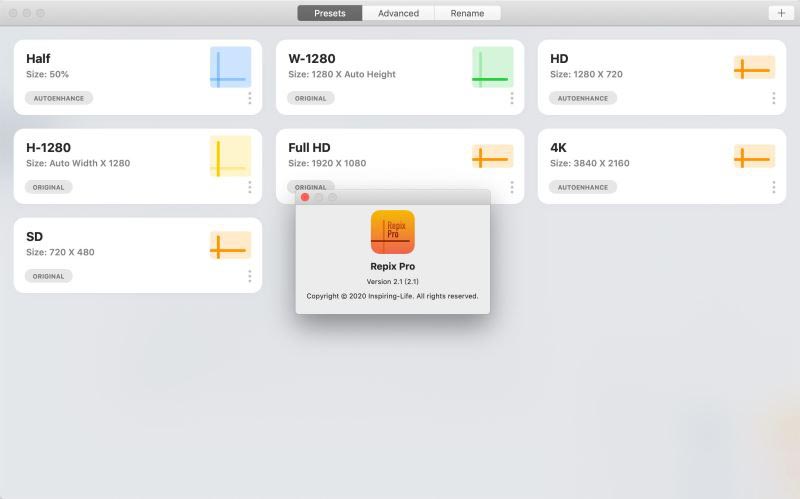Click the ORIGINAL tag on SD preset
800x499 pixels.
tap(48, 276)
